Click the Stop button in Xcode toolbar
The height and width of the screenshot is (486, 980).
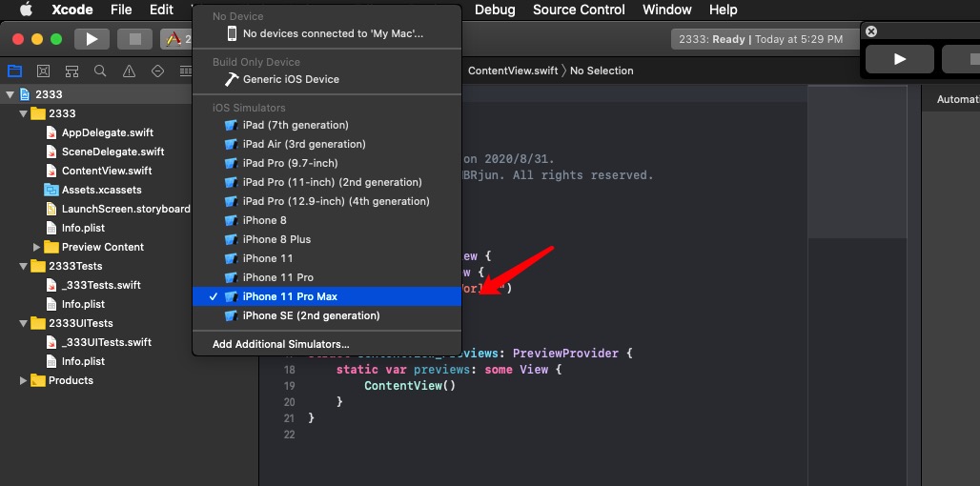click(135, 39)
